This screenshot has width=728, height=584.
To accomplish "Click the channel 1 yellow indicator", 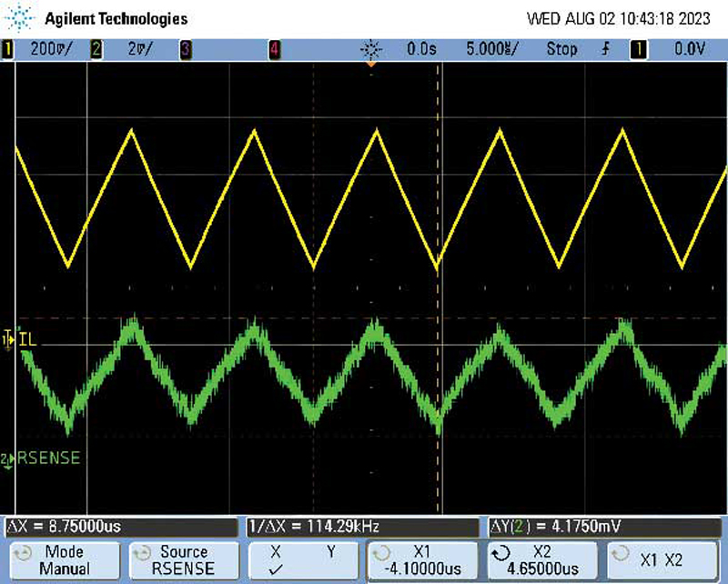I will tap(9, 49).
